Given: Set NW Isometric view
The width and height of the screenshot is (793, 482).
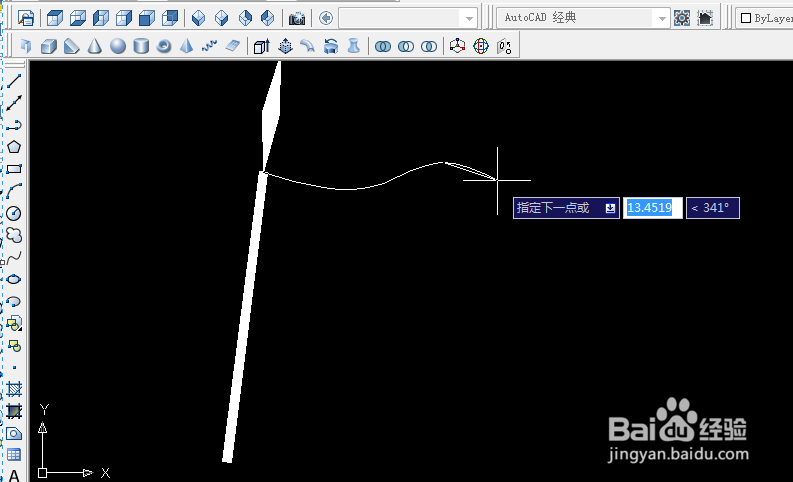Looking at the screenshot, I should click(268, 18).
